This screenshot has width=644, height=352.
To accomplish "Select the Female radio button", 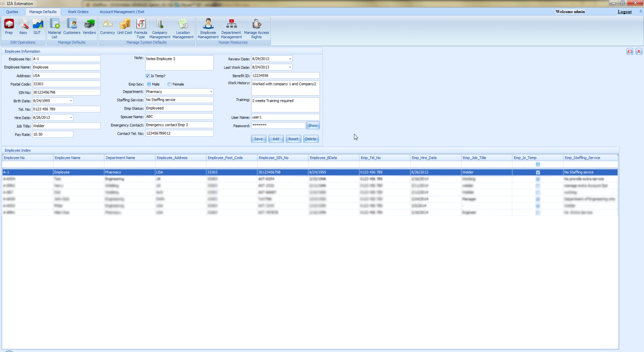I will click(170, 84).
